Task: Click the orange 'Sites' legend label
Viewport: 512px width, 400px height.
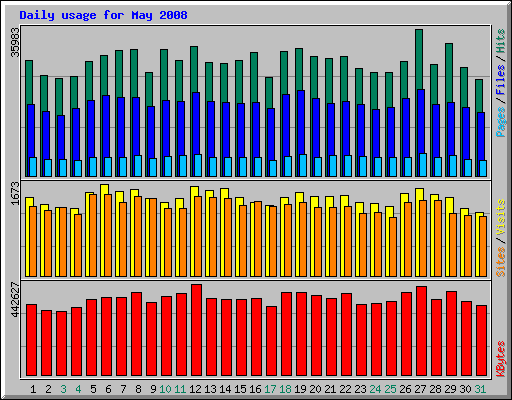Action: (501, 262)
